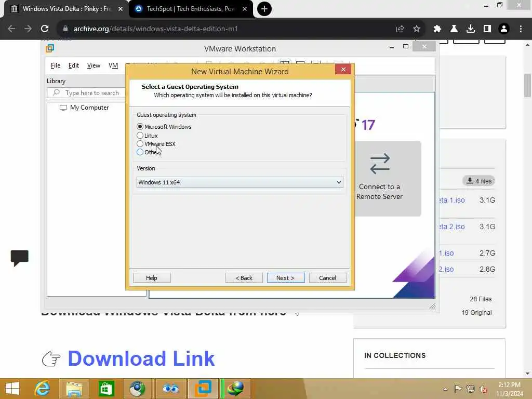Open the VMware File menu
This screenshot has width=532, height=399.
(x=55, y=65)
